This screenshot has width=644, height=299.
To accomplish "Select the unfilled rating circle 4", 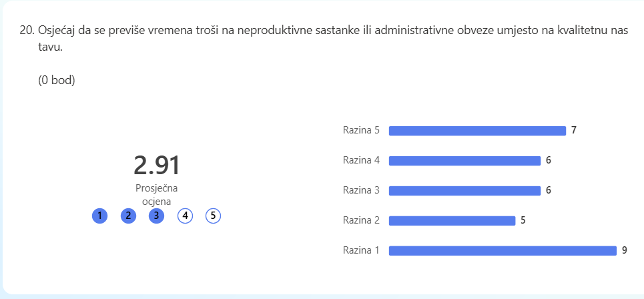I will pos(185,216).
